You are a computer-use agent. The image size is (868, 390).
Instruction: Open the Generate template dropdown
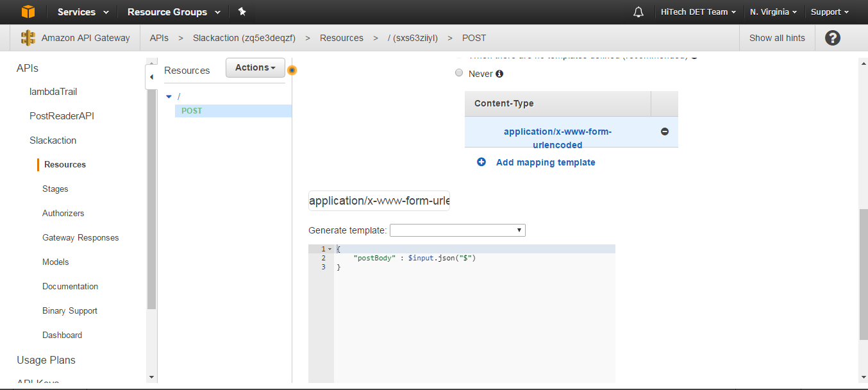coord(457,230)
